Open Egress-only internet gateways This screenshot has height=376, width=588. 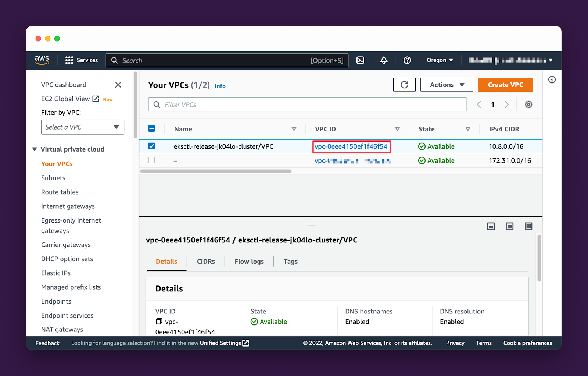(x=71, y=226)
